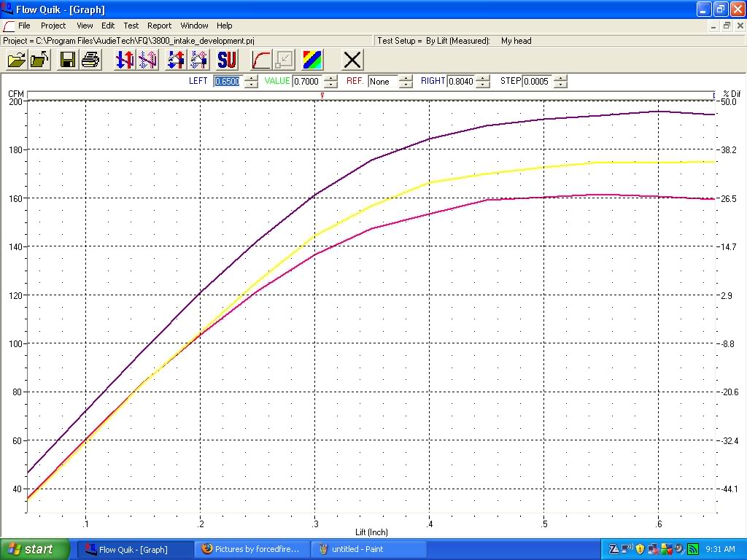
Task: Click the wireless network computer tray icon
Action: (627, 550)
